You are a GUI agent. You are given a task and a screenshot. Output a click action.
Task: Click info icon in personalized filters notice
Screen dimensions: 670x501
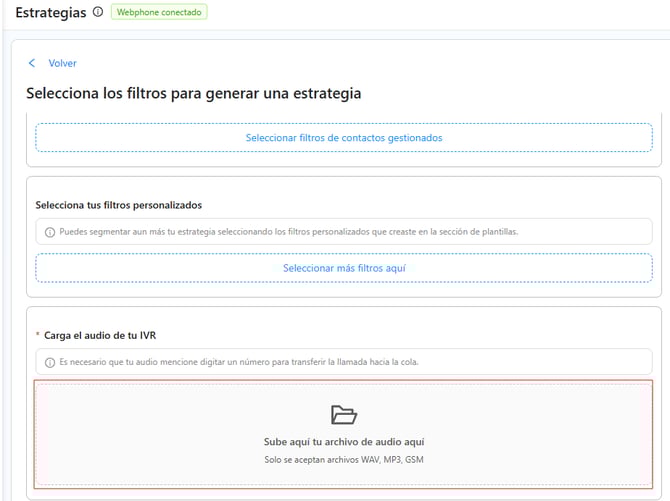[50, 232]
